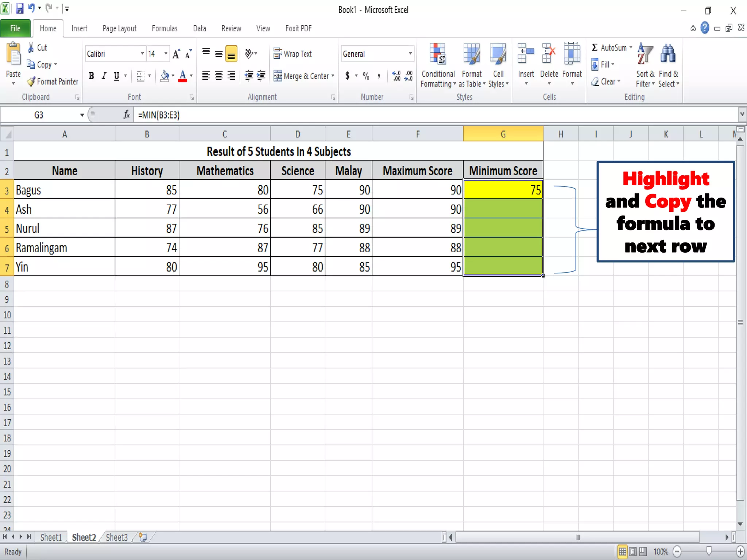Switch to Sheet3 worksheet tab
This screenshot has height=560, width=747.
point(117,537)
